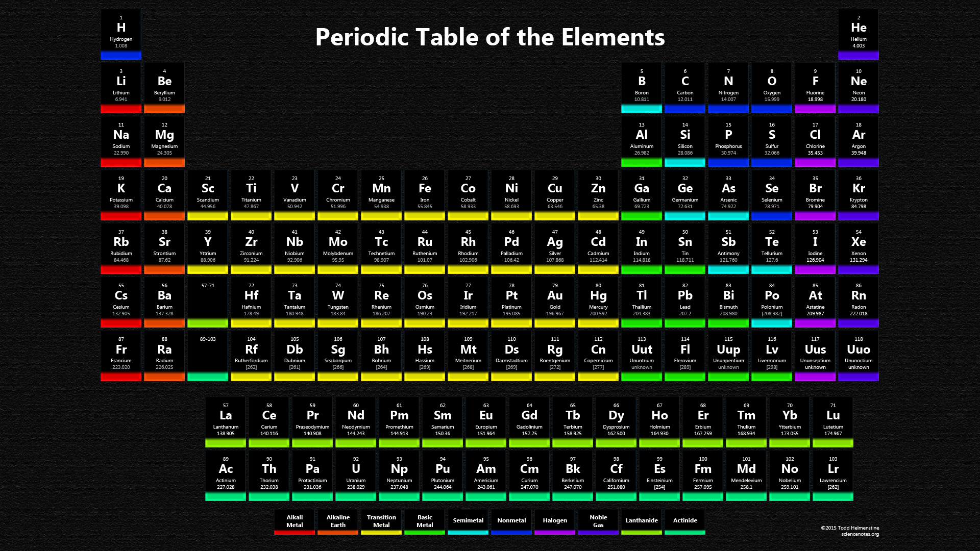Viewport: 980px width, 551px height.
Task: Expand the 57-71 lanthanide placeholder cell
Action: coord(208,301)
